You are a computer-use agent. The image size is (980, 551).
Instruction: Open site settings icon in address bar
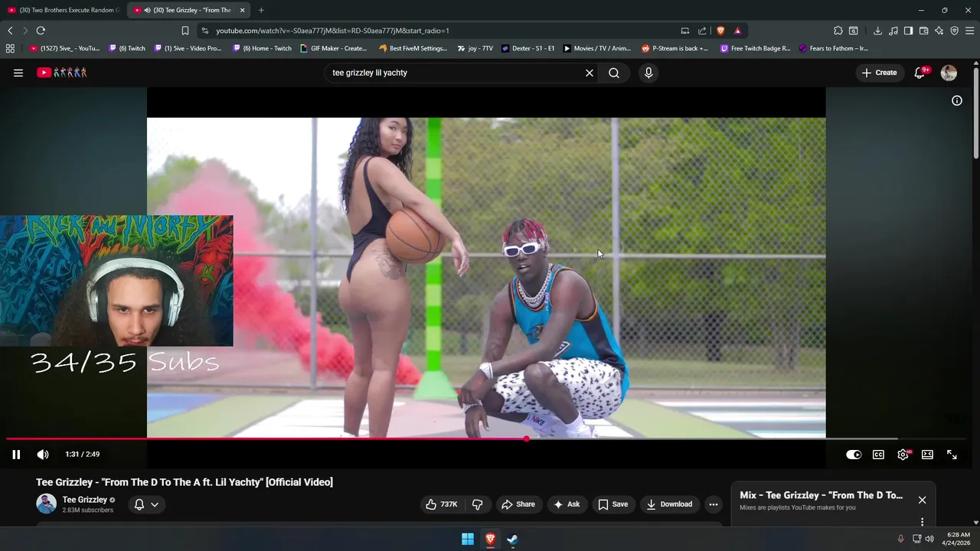[x=204, y=31]
